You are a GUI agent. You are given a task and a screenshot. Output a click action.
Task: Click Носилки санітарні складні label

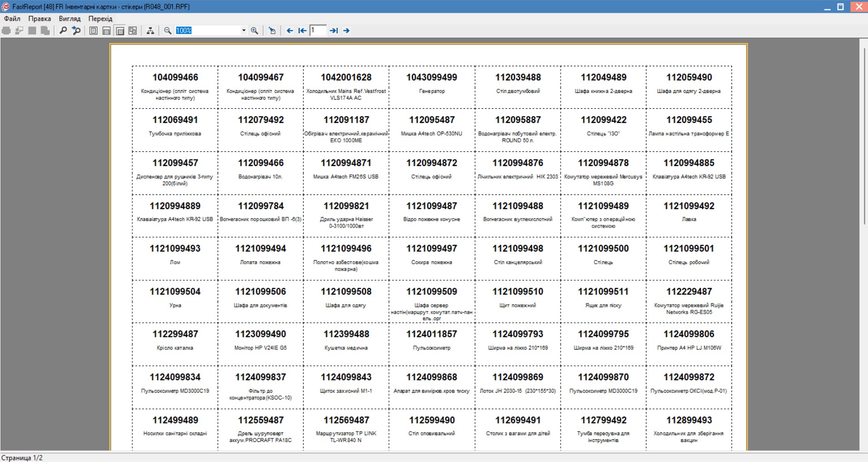coord(175,434)
